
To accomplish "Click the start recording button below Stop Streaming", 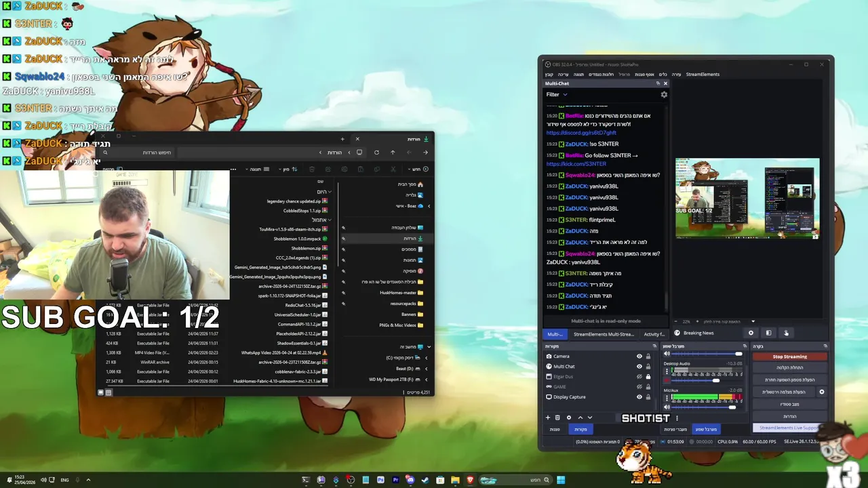I will coord(790,368).
